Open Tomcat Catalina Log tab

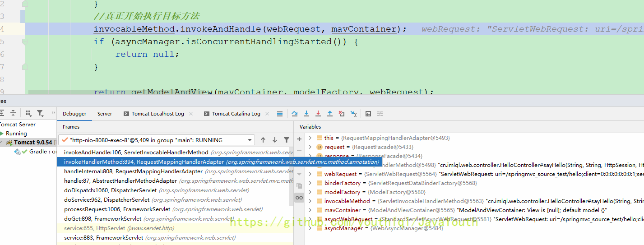[x=236, y=114]
